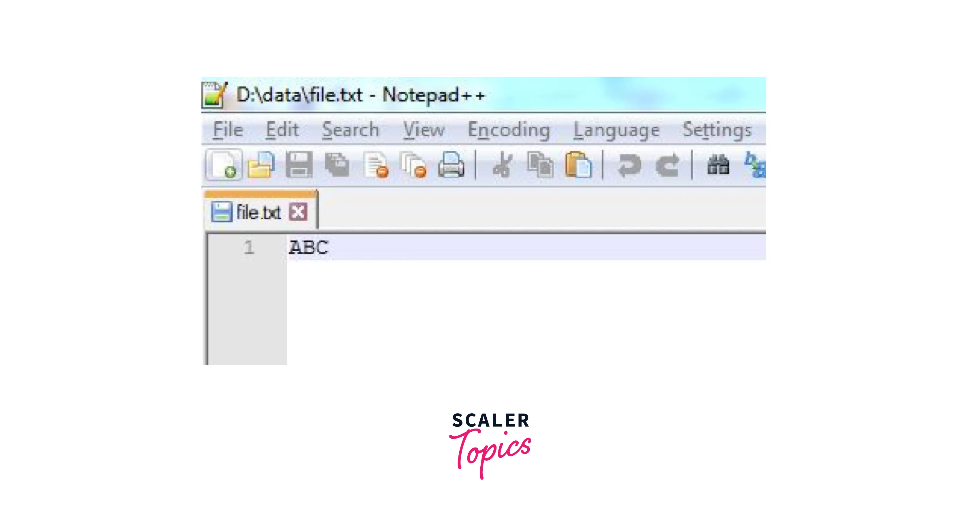Open the Search menu
This screenshot has width=980, height=532.
coord(351,130)
